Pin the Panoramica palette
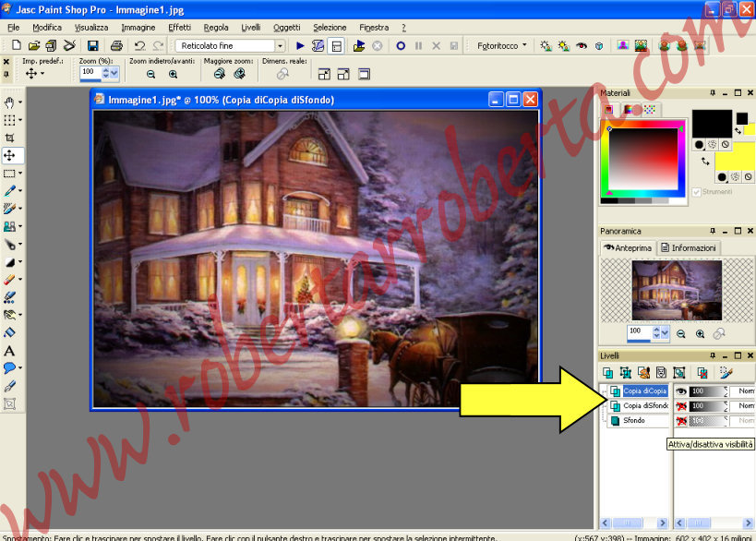Screen dimensions: 756x541 [x=713, y=231]
